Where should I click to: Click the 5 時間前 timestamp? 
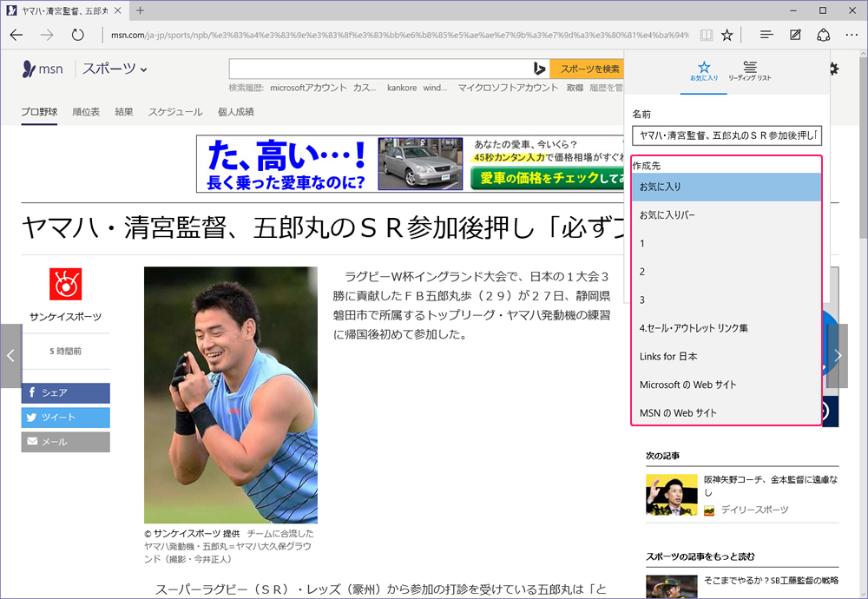65,351
